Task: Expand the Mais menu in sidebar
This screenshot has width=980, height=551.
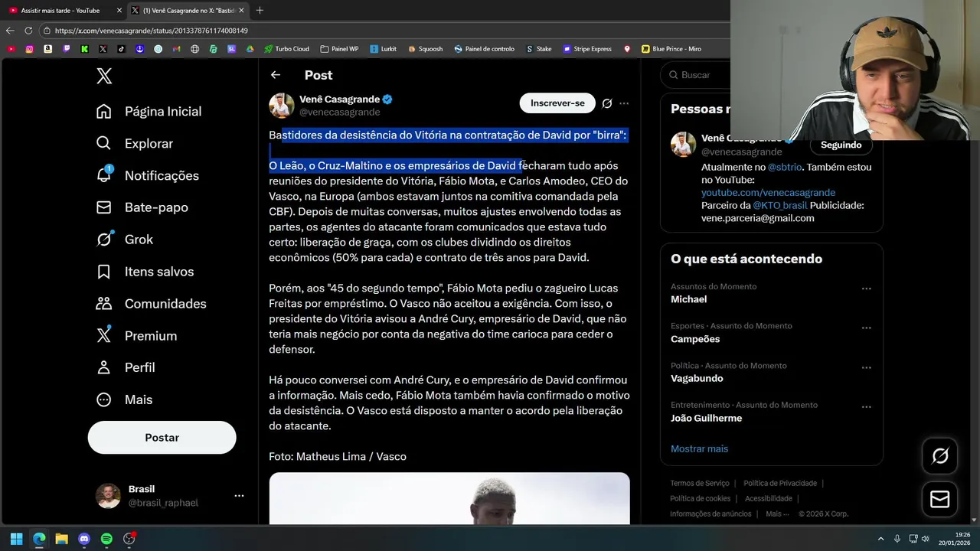Action: coord(124,400)
